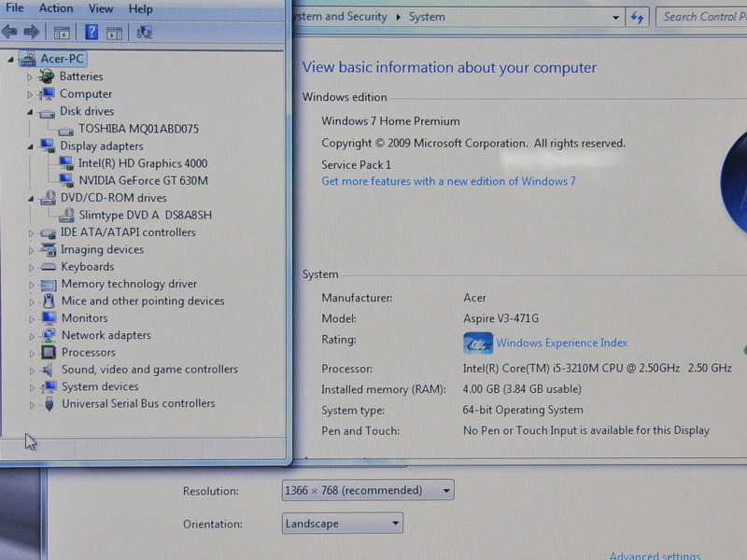
Task: Click the Back arrow toolbar icon
Action: pos(9,32)
